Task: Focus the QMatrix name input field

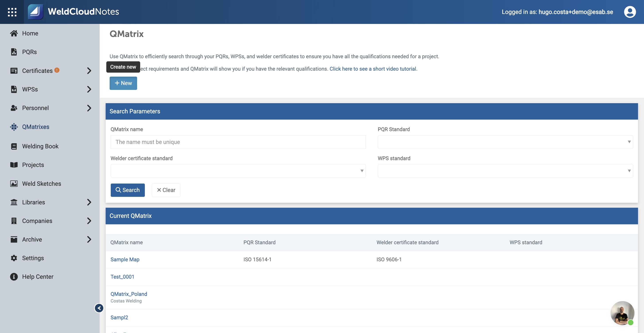Action: [238, 142]
